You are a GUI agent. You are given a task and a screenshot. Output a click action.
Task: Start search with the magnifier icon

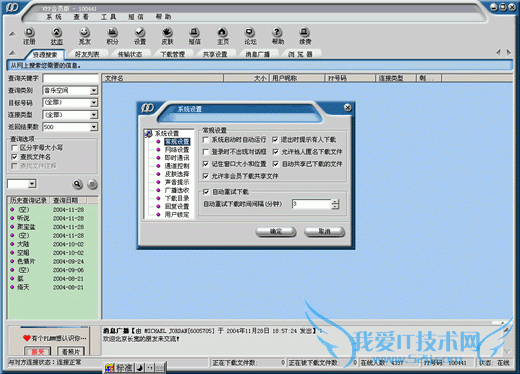pos(78,184)
